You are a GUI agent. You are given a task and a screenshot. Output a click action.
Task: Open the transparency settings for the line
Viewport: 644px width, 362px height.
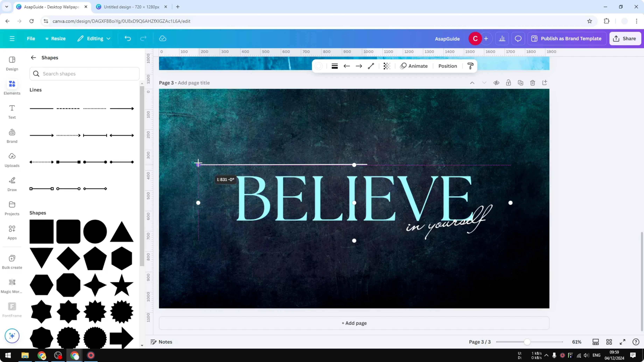coord(387,66)
